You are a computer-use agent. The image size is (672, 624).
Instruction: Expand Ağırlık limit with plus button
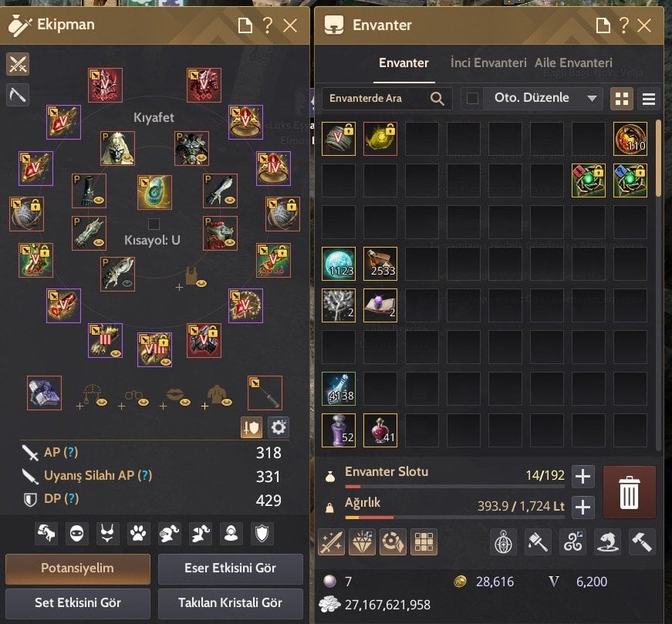click(x=583, y=507)
